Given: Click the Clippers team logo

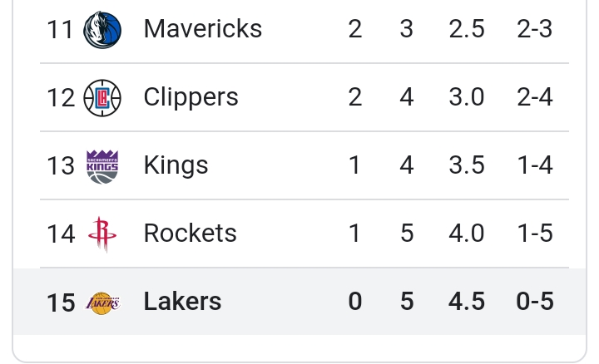Looking at the screenshot, I should pyautogui.click(x=102, y=98).
